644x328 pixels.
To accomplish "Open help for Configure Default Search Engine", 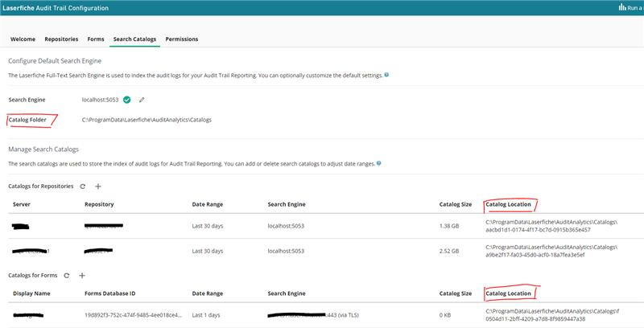I will [386, 75].
